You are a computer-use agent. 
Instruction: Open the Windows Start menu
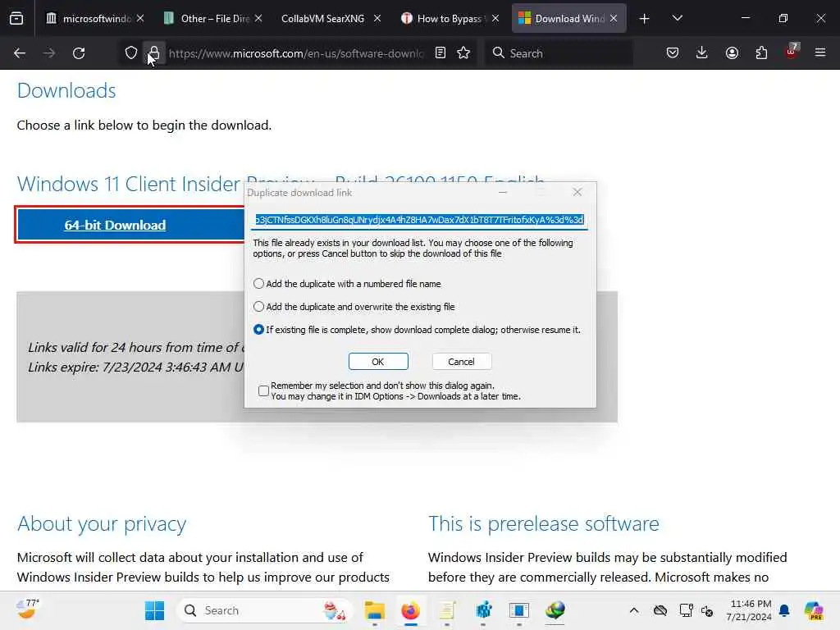(x=155, y=610)
